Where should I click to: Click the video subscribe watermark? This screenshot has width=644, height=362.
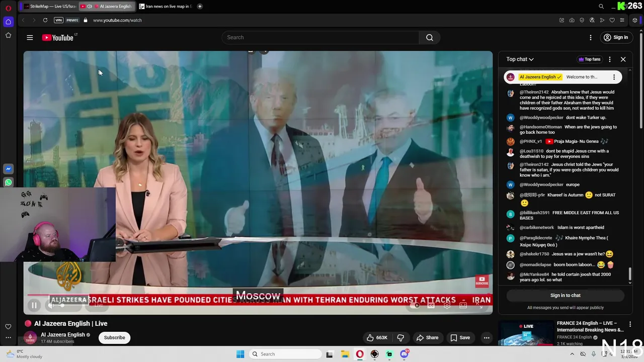481,281
